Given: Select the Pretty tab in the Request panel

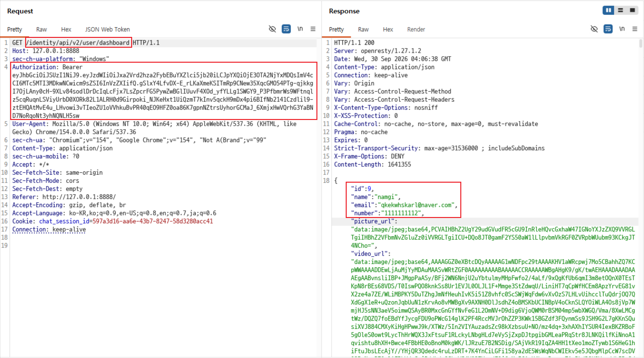Looking at the screenshot, I should 15,29.
